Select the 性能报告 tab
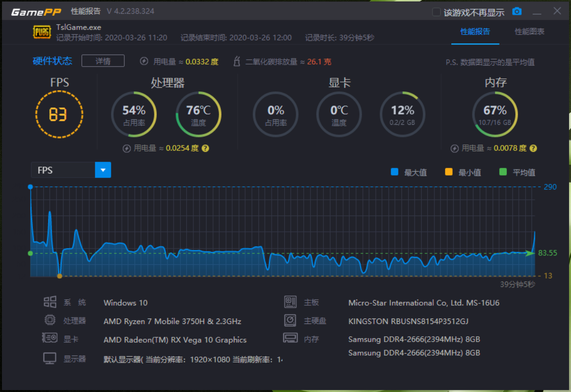Screen dimensions: 571x392 pyautogui.click(x=475, y=32)
